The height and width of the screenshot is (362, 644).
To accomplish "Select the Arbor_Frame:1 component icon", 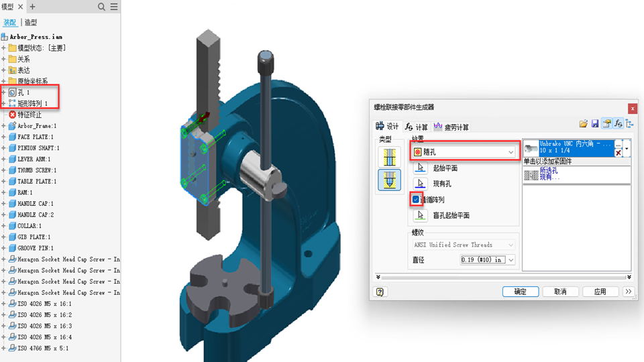I will (12, 125).
